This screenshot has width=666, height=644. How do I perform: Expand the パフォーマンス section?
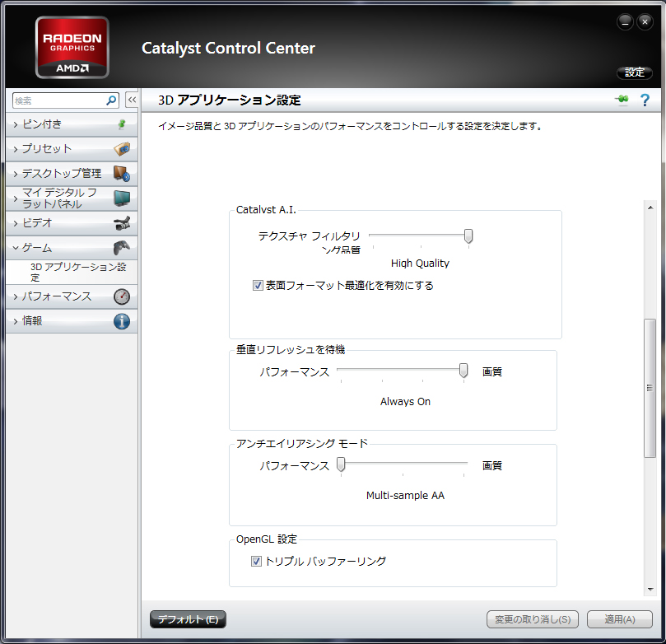[x=72, y=296]
